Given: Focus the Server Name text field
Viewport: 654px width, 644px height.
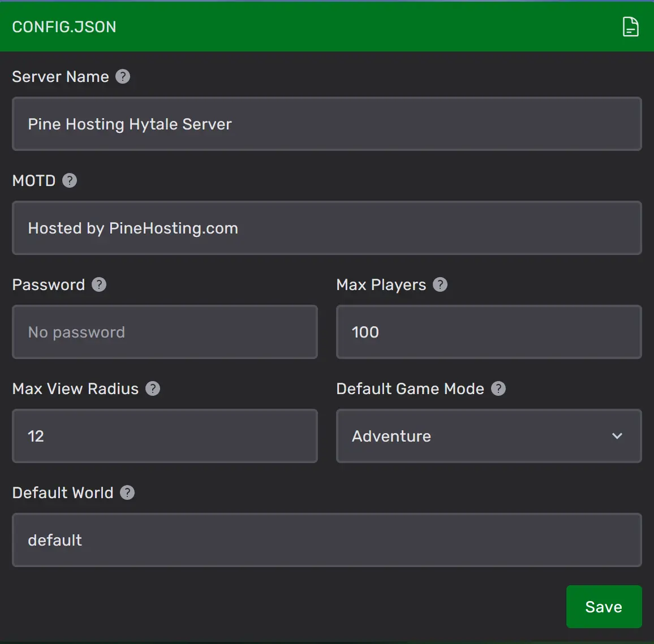Looking at the screenshot, I should (x=326, y=124).
